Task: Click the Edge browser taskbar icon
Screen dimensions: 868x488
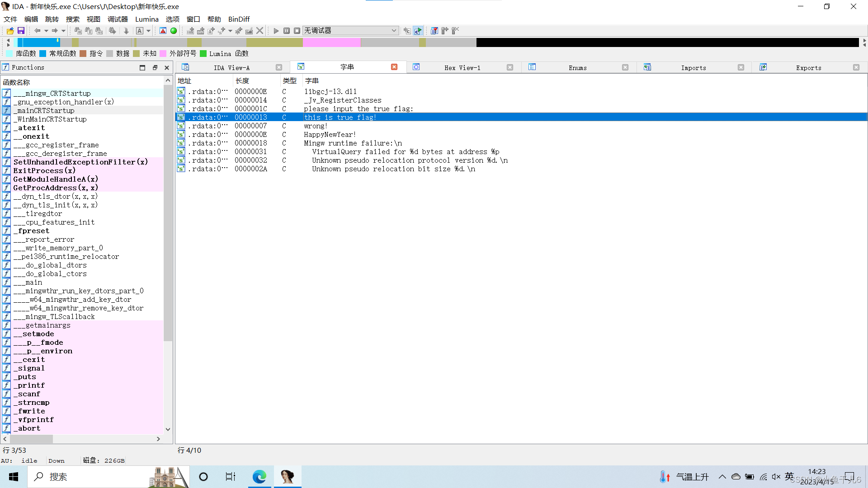Action: click(259, 476)
